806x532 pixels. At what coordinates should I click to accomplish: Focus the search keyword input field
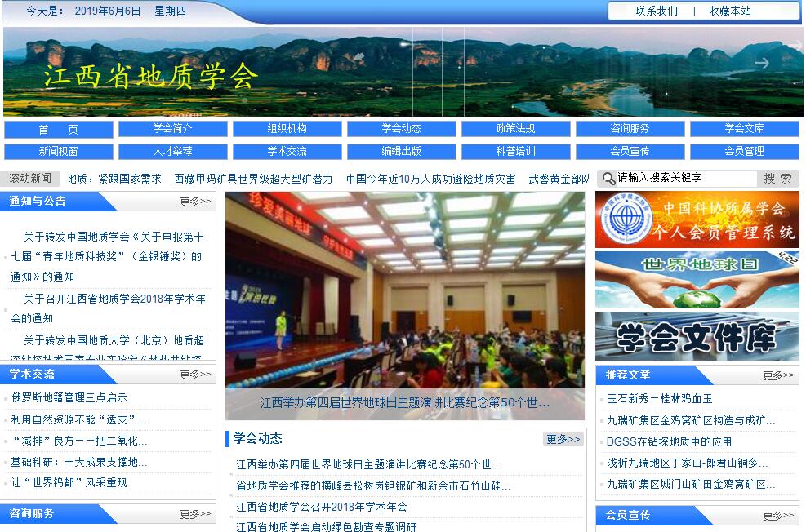click(686, 178)
